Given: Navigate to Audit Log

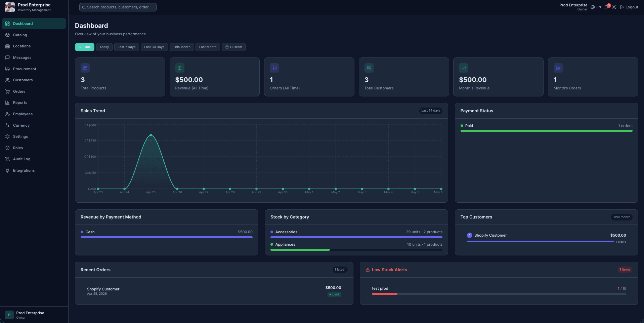Looking at the screenshot, I should (x=34, y=159).
